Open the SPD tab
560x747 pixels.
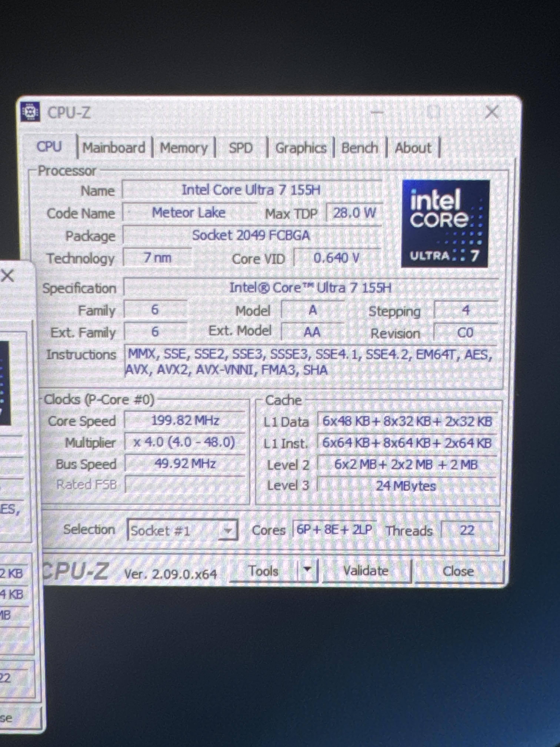[x=240, y=148]
